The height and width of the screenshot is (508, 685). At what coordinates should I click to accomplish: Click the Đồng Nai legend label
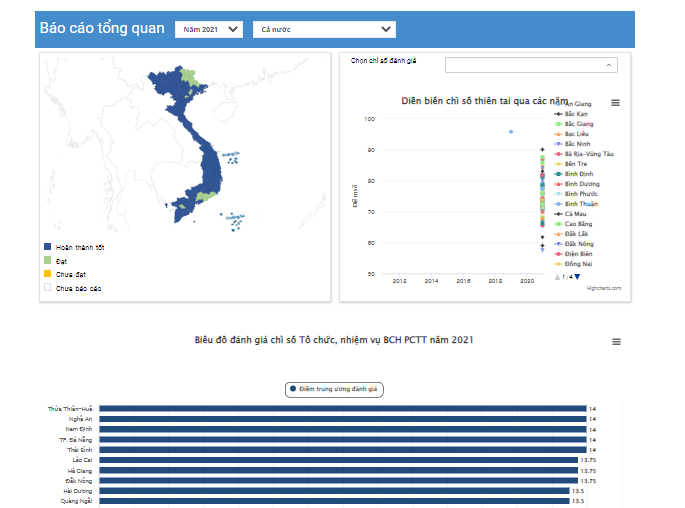[x=578, y=264]
